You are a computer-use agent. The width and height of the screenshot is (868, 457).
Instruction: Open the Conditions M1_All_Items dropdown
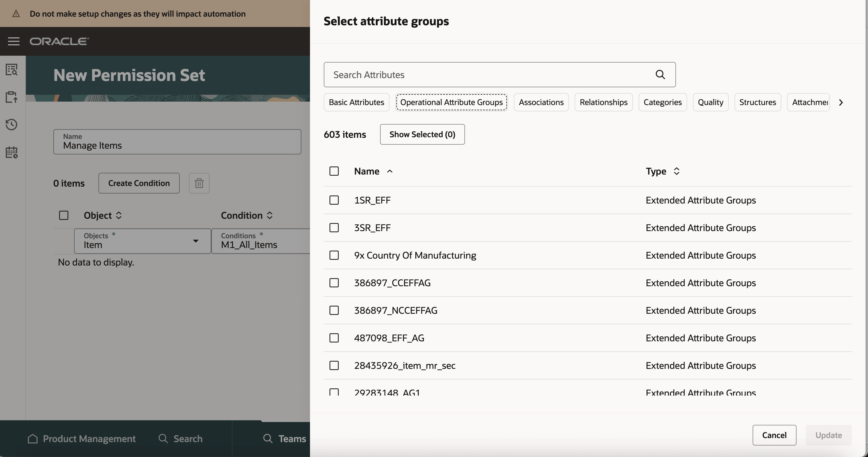(261, 241)
